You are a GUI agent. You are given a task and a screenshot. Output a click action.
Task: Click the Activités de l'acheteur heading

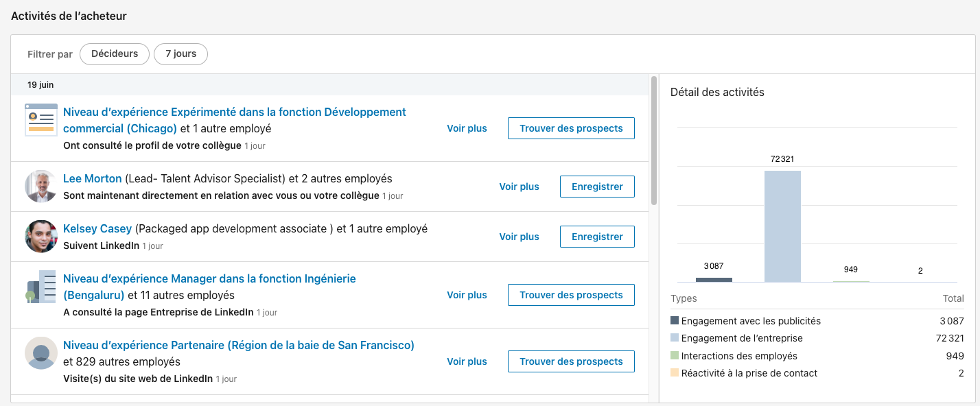(x=69, y=16)
